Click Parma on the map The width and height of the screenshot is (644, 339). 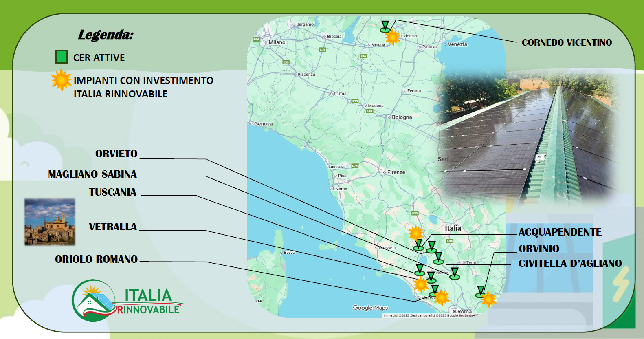tap(340, 94)
